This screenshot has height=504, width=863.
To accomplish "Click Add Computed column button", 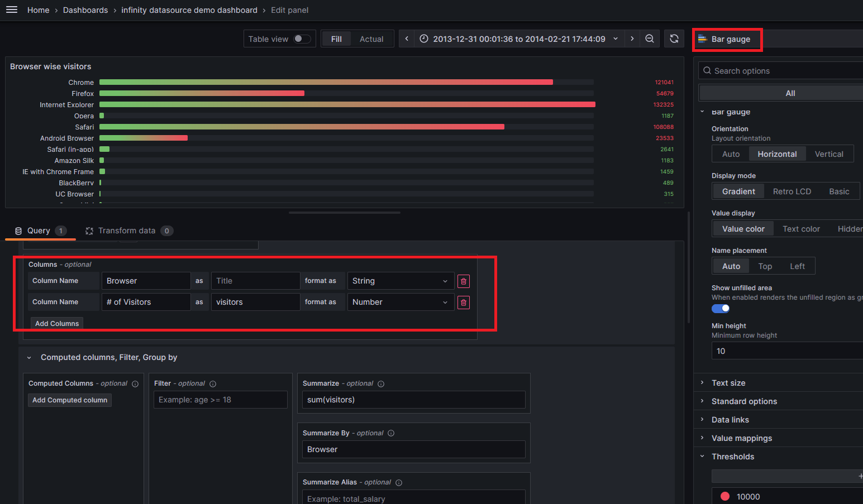I will click(x=70, y=400).
